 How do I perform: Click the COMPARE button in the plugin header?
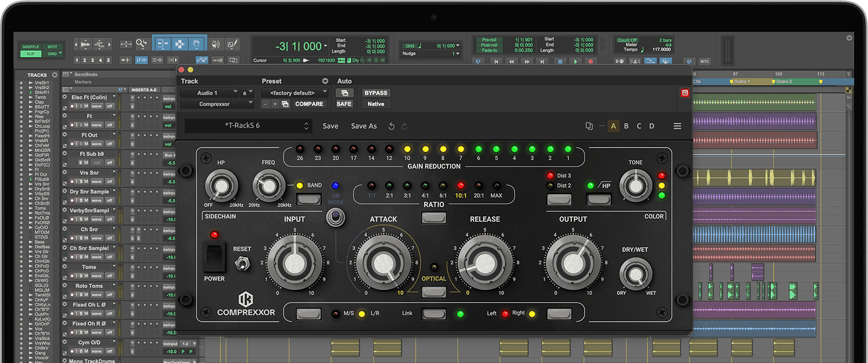309,104
